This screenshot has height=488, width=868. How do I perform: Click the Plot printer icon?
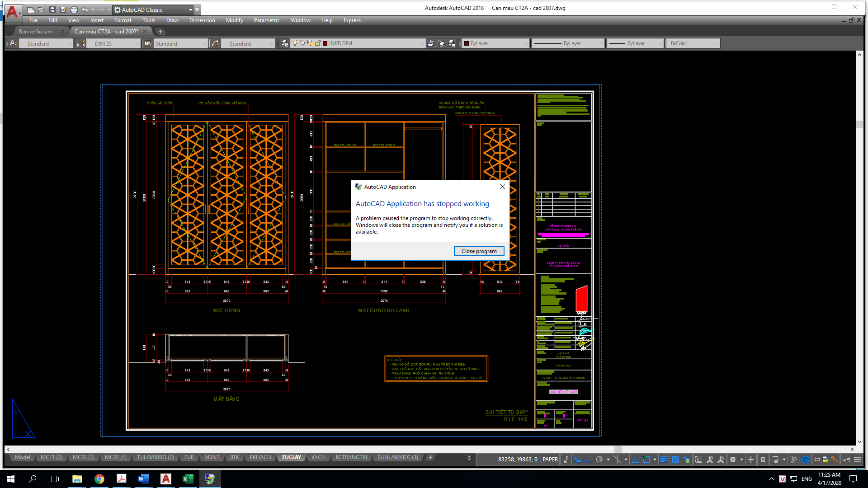(x=74, y=9)
